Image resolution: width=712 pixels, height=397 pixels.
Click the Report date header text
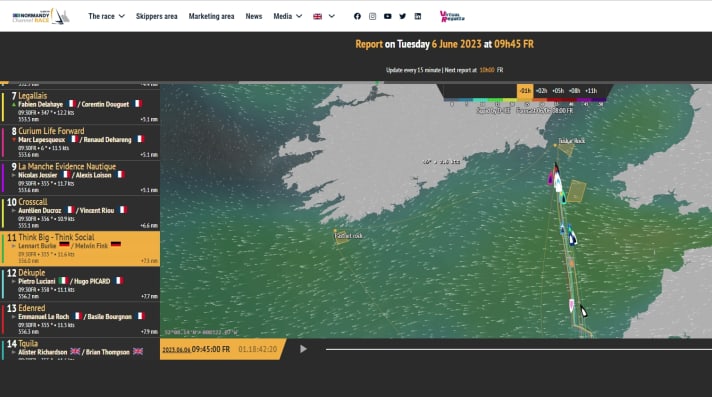tap(445, 44)
